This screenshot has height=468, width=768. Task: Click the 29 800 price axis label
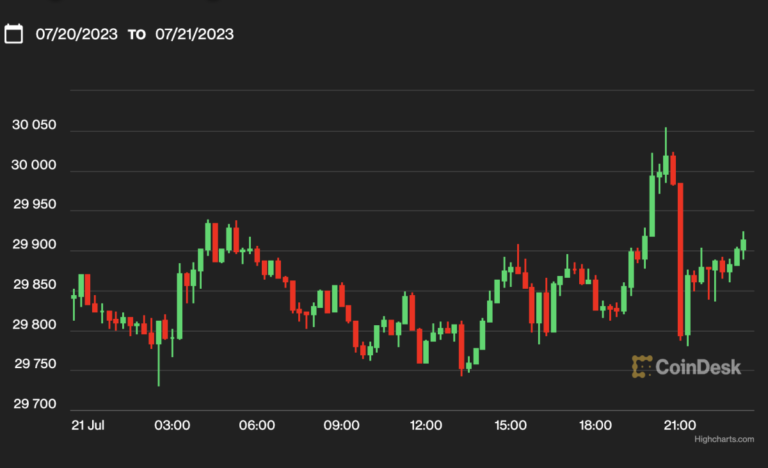pyautogui.click(x=34, y=326)
